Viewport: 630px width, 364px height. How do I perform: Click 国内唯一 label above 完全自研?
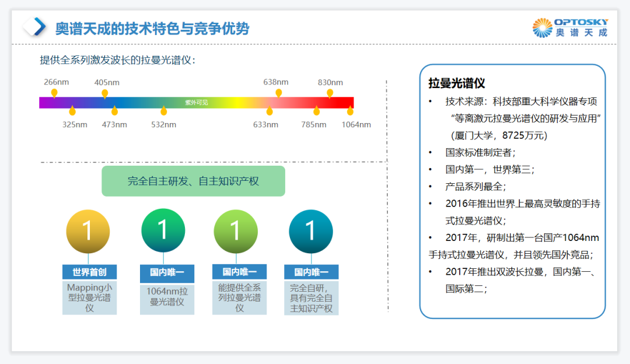coord(311,272)
